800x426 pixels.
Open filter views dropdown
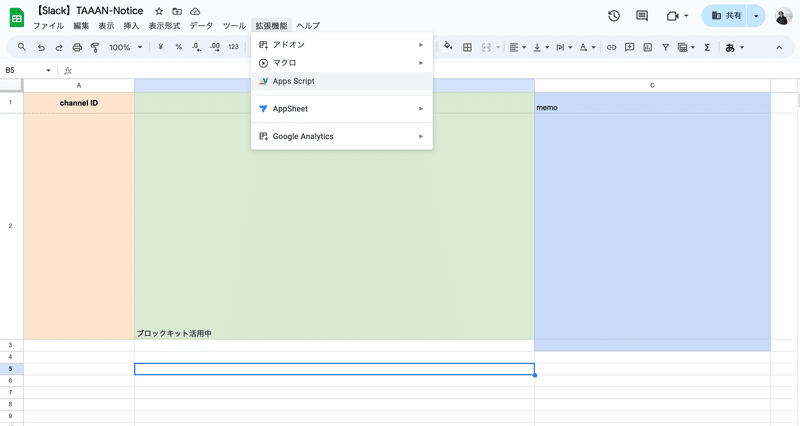pyautogui.click(x=686, y=47)
